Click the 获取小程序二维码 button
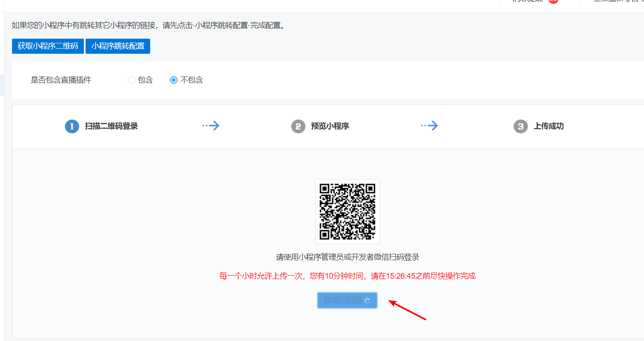 tap(48, 46)
